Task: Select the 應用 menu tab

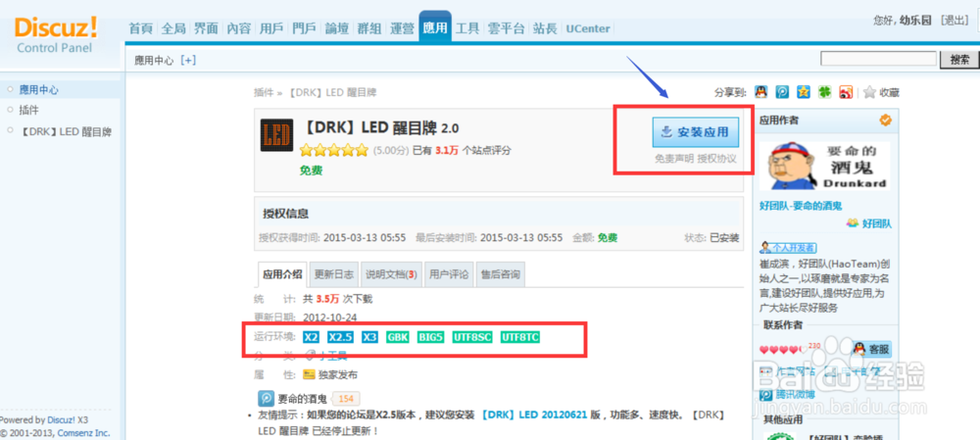Action: (435, 26)
